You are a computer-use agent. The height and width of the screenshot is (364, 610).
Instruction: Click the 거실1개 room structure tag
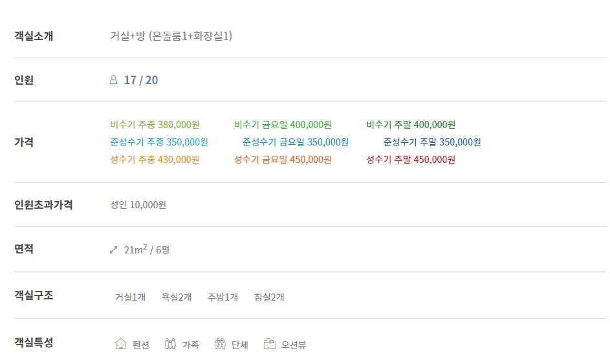(x=130, y=297)
